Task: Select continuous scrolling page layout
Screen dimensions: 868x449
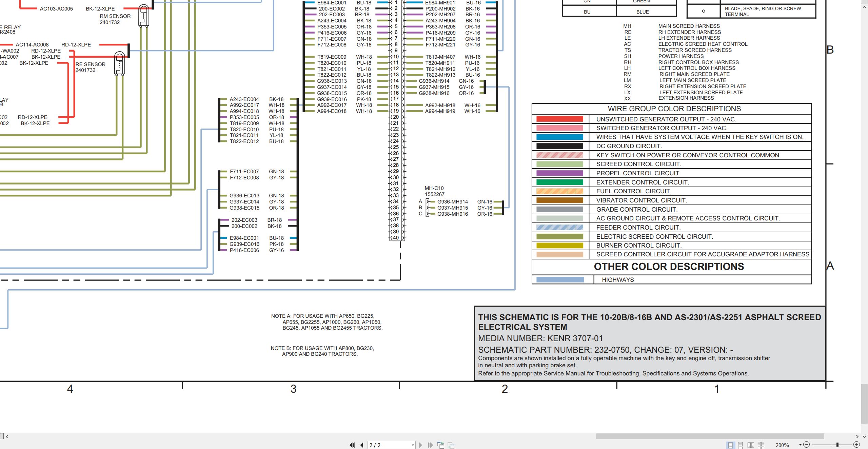Action: [741, 445]
